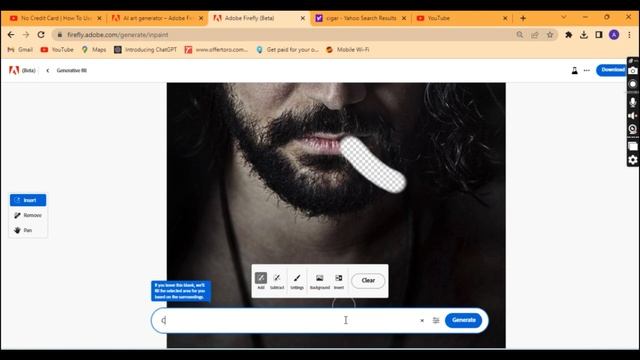Select the Insert tool in left panel

click(28, 200)
